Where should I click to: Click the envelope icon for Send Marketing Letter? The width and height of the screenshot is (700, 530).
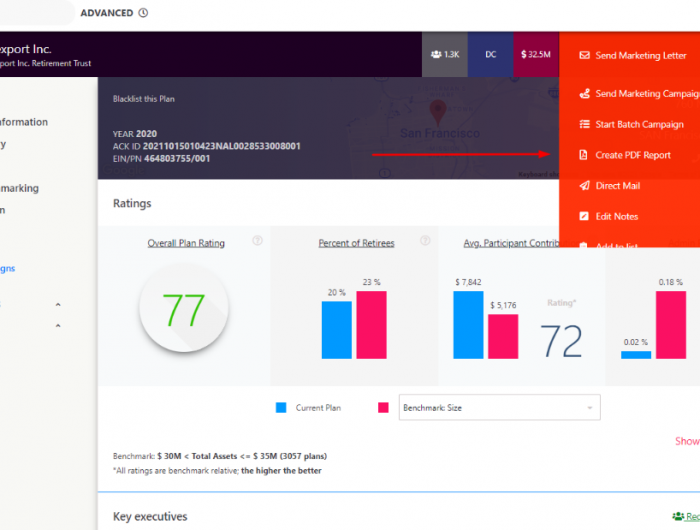(x=585, y=56)
